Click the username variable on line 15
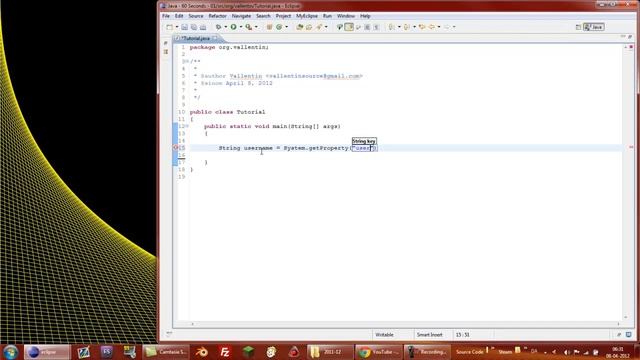 [x=258, y=148]
